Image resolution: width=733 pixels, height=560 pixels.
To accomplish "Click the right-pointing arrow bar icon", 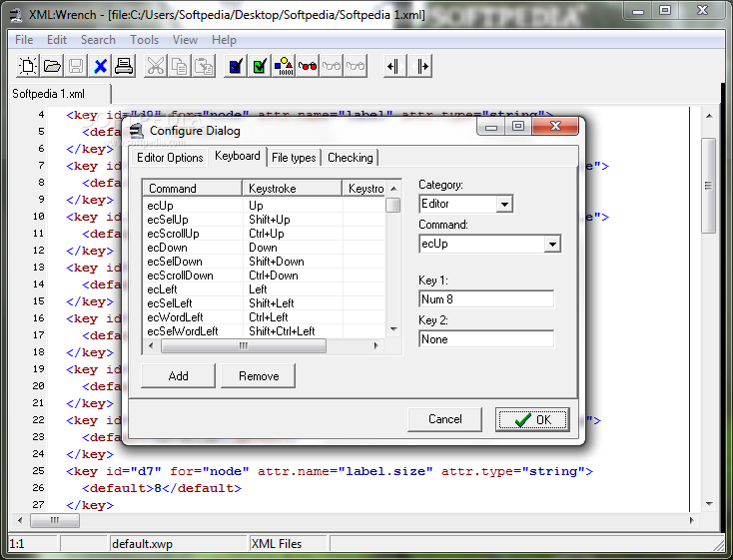I will click(x=419, y=66).
